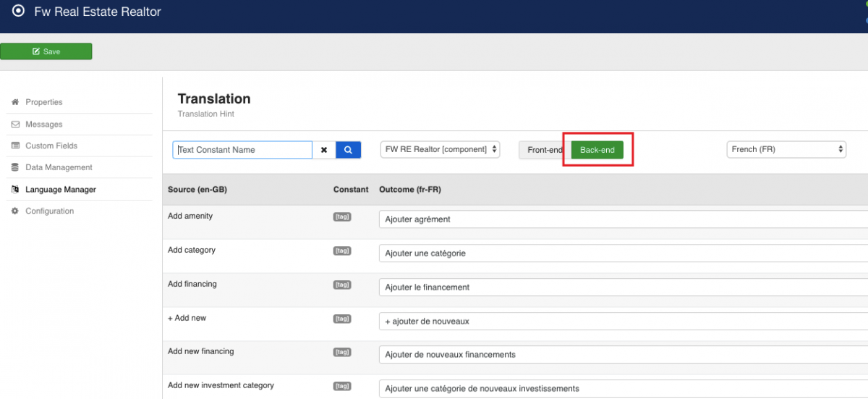Open Custom Fields sidebar item
868x399 pixels.
(51, 146)
